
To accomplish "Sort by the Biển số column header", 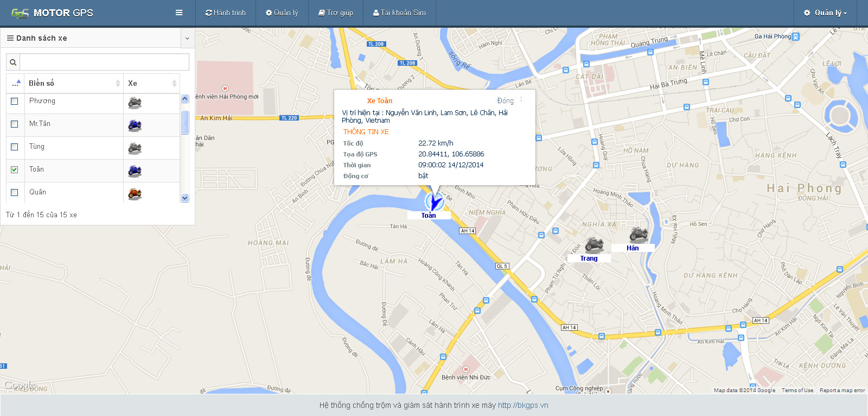I will coord(74,83).
